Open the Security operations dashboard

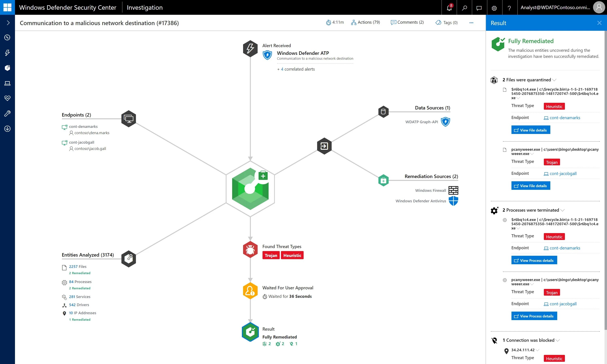coord(7,37)
